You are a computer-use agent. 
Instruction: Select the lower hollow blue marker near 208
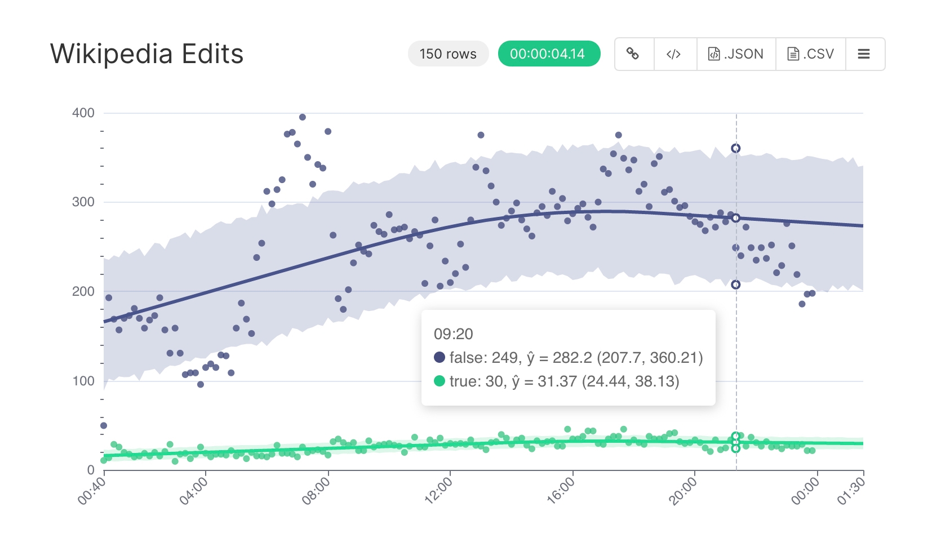point(736,285)
